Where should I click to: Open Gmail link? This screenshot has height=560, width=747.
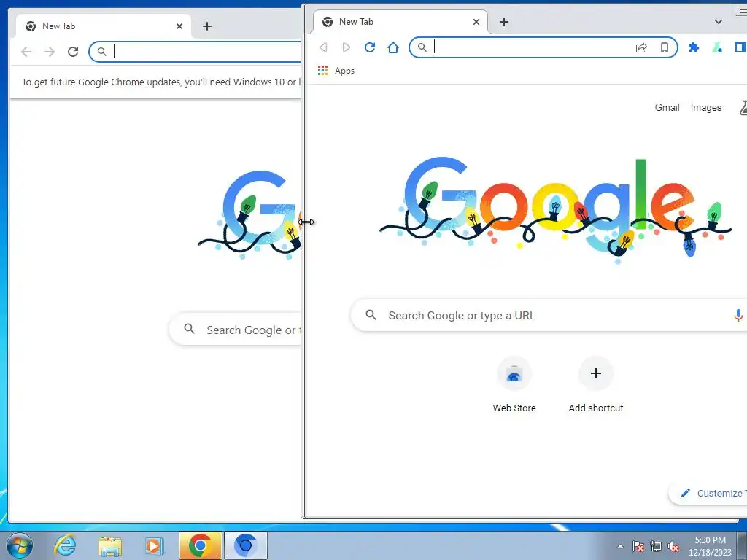[667, 107]
